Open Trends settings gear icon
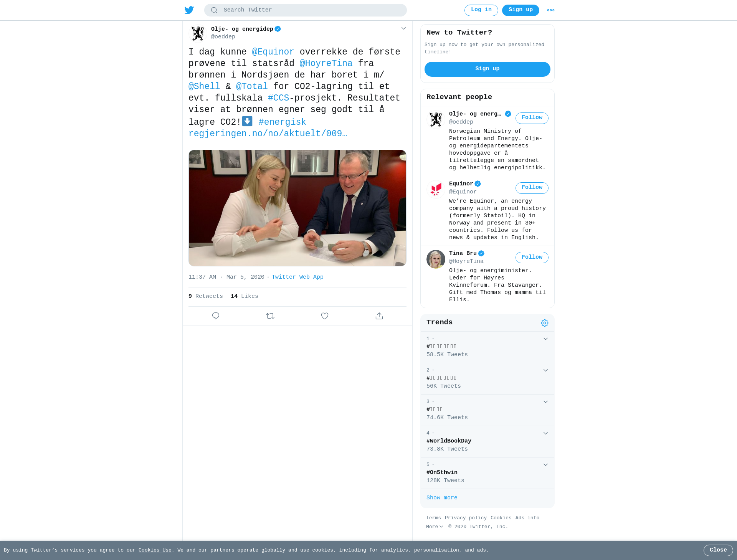Screen dimensions: 737x560 coord(545,323)
